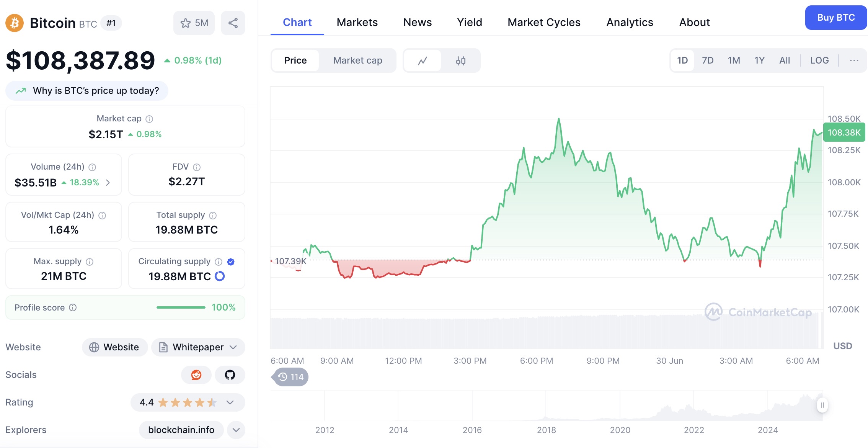Expand the 4.4 Rating dropdown
This screenshot has width=868, height=448.
[188, 402]
